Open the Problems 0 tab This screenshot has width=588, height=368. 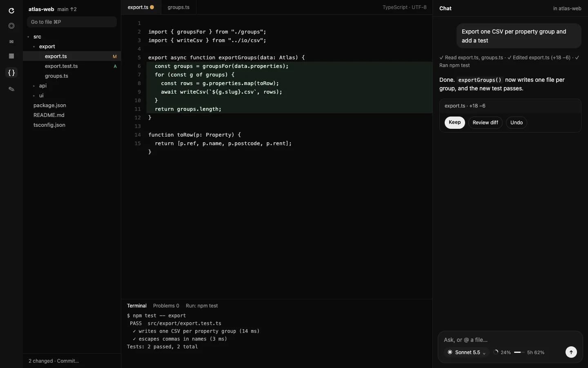point(166,306)
